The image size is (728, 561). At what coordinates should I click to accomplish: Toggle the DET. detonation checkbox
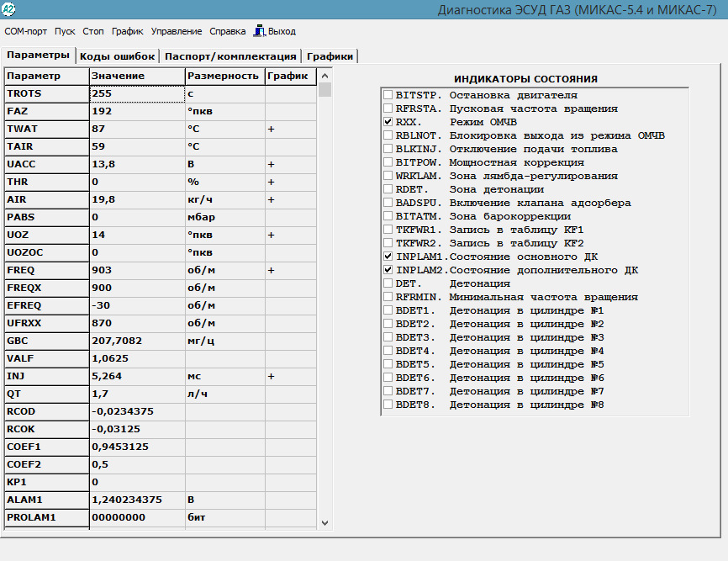[388, 283]
